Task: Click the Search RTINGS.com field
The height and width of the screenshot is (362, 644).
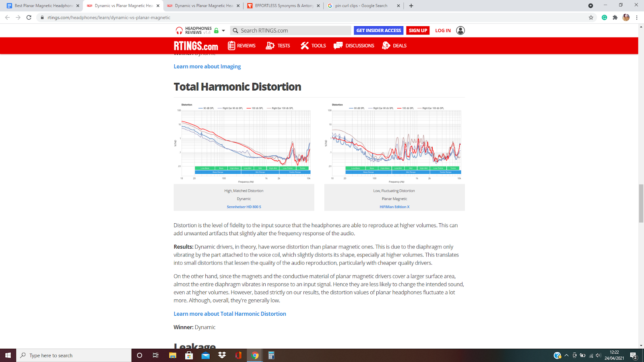Action: pyautogui.click(x=291, y=31)
